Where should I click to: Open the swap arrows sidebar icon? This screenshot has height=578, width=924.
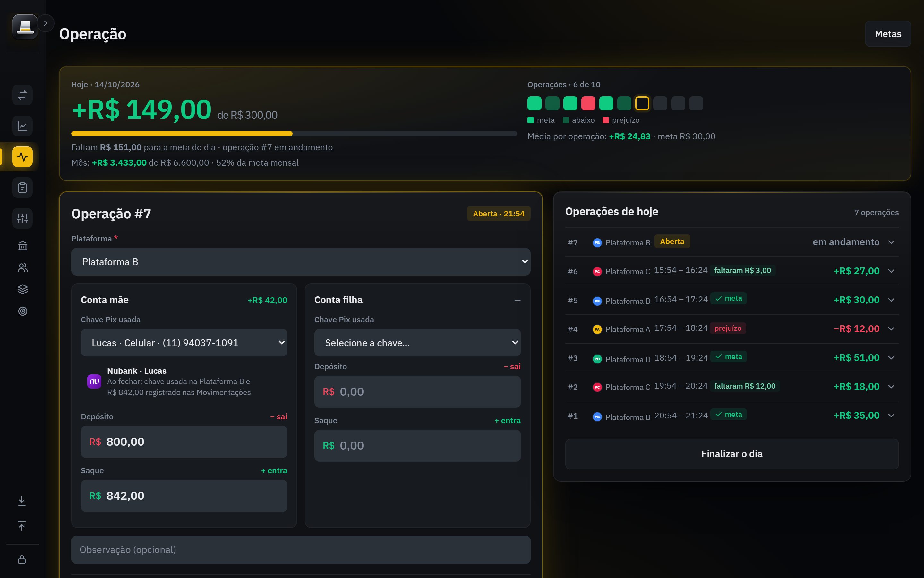22,95
